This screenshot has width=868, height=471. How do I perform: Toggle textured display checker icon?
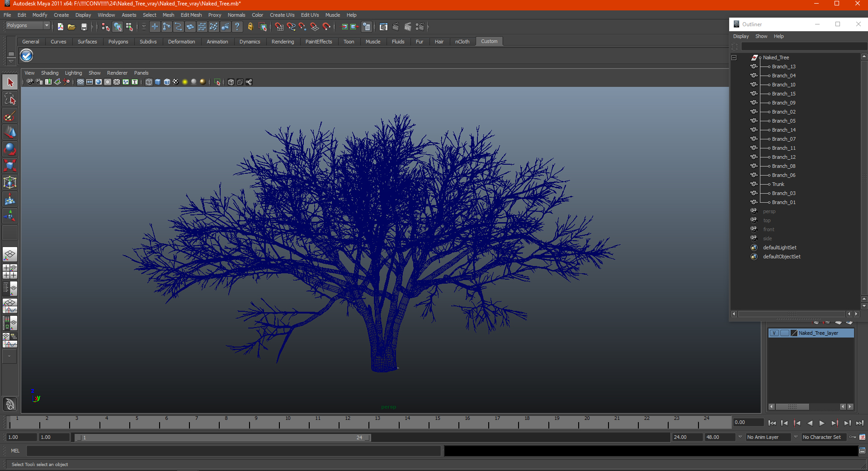(x=176, y=82)
